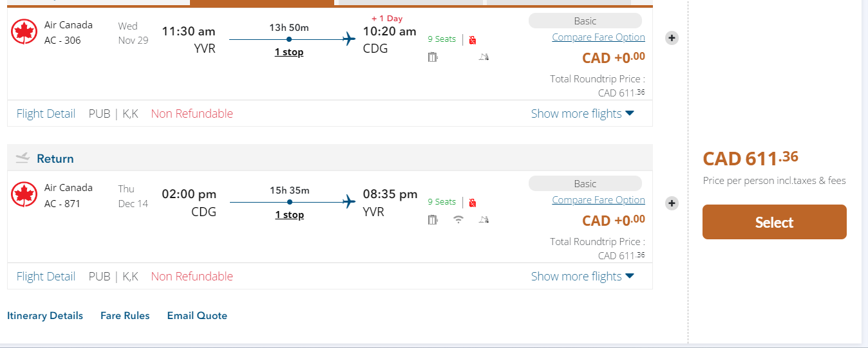Click the no-baggage icon on return flight

point(473,203)
